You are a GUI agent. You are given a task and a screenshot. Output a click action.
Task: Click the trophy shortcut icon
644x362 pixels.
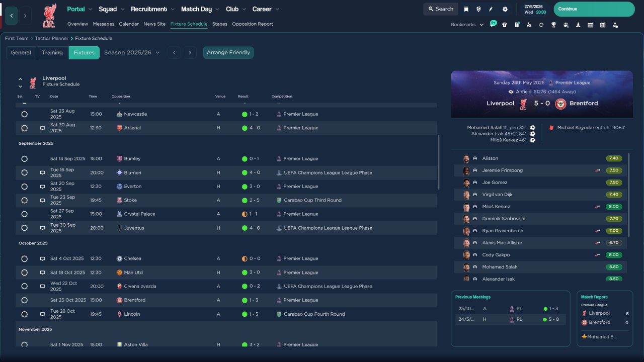(553, 25)
